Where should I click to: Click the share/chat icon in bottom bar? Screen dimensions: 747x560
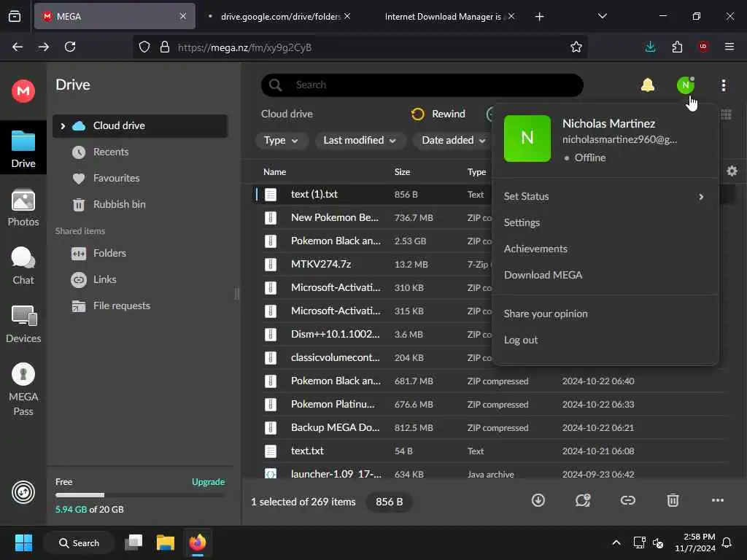(x=583, y=500)
